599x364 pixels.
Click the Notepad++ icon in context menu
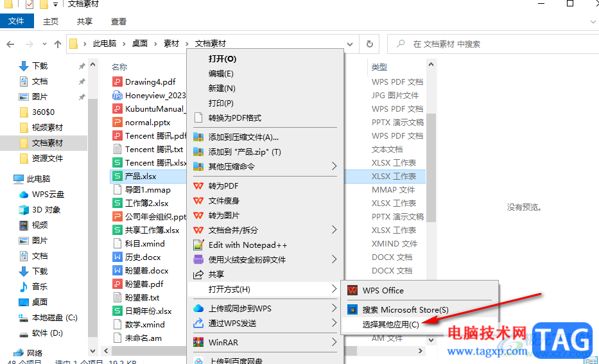(x=198, y=245)
